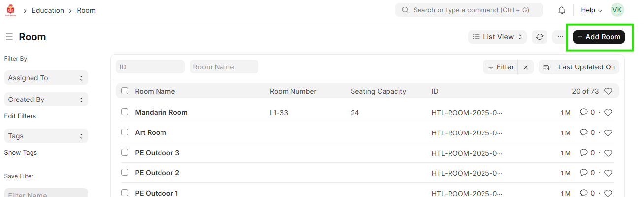Open the Help menu

(591, 10)
